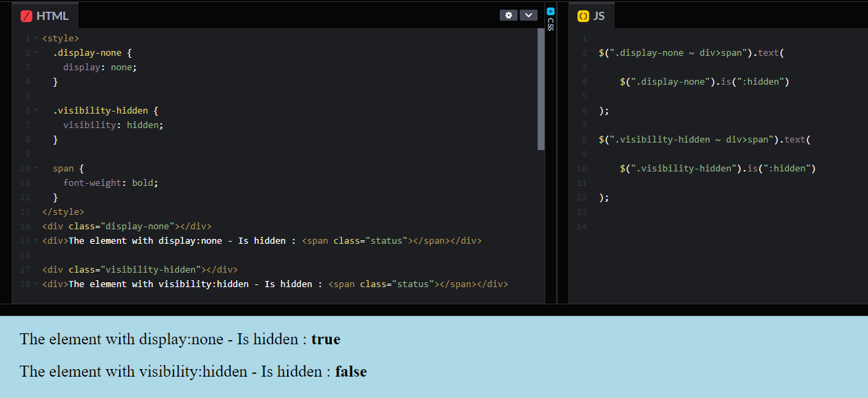Click line number 14 in the HTML editor
The image size is (868, 398).
click(x=25, y=226)
